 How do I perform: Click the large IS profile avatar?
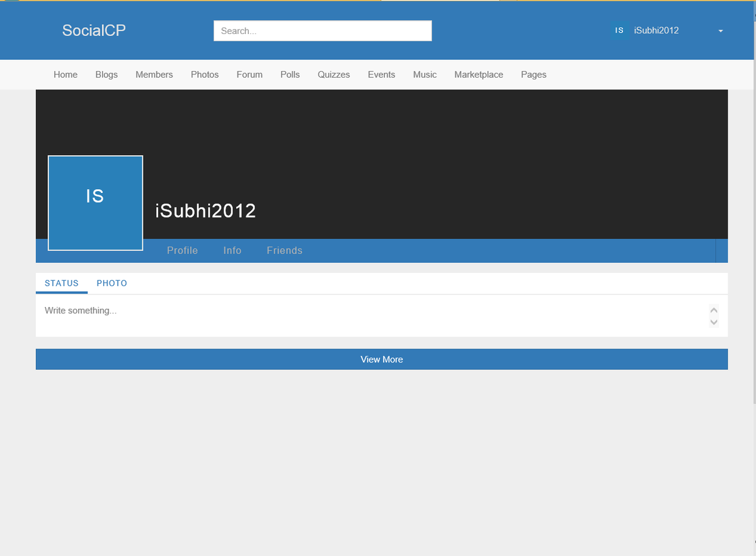(x=95, y=202)
